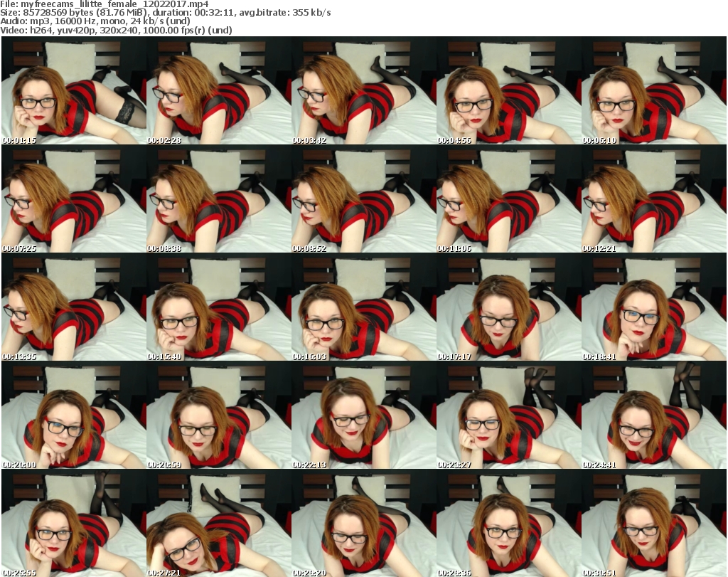The width and height of the screenshot is (728, 577).
Task: Click the 'Video: h264, yuv420p' line
Action: pos(116,30)
